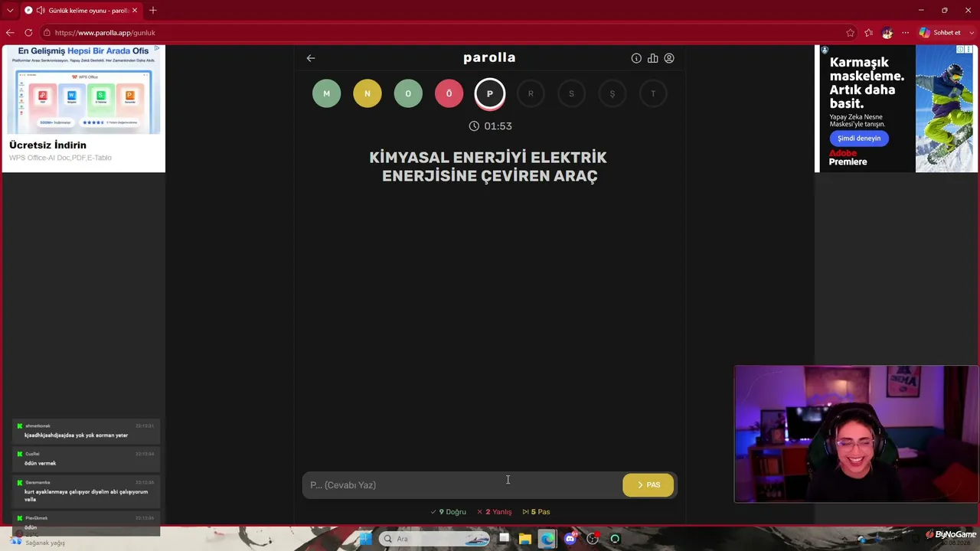Image resolution: width=980 pixels, height=551 pixels.
Task: Click the PAS skip button
Action: pos(648,484)
